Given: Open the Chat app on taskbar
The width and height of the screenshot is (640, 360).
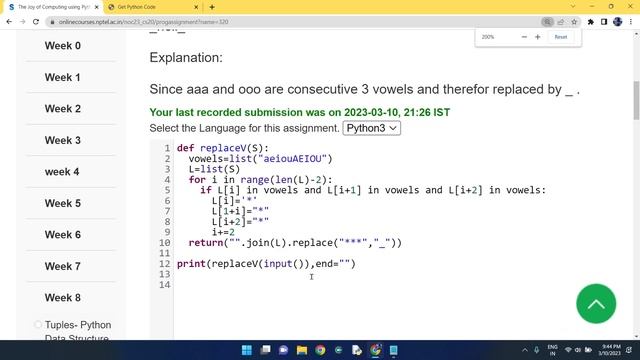Looking at the screenshot, I should point(283,350).
